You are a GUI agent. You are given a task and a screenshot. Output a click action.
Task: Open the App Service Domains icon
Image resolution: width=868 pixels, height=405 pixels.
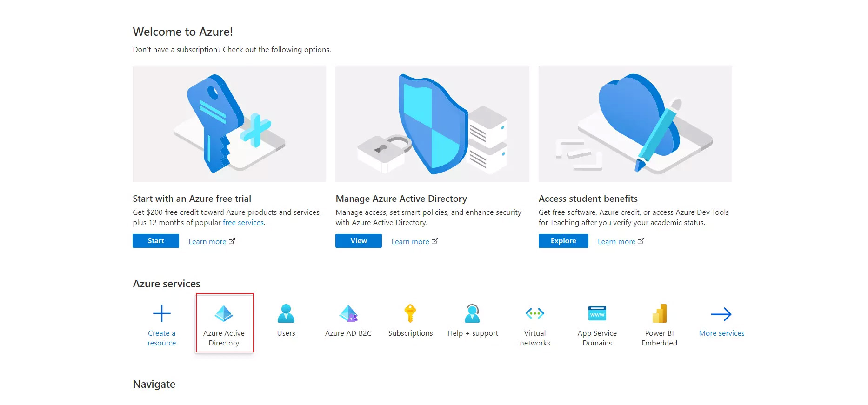(x=597, y=314)
